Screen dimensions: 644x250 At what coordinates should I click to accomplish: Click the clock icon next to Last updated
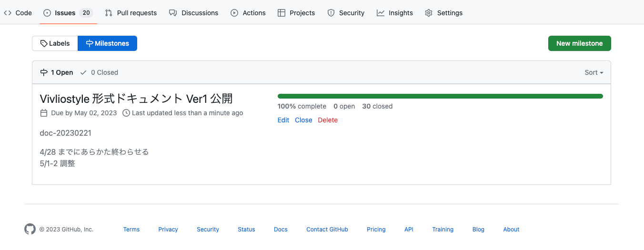[126, 113]
